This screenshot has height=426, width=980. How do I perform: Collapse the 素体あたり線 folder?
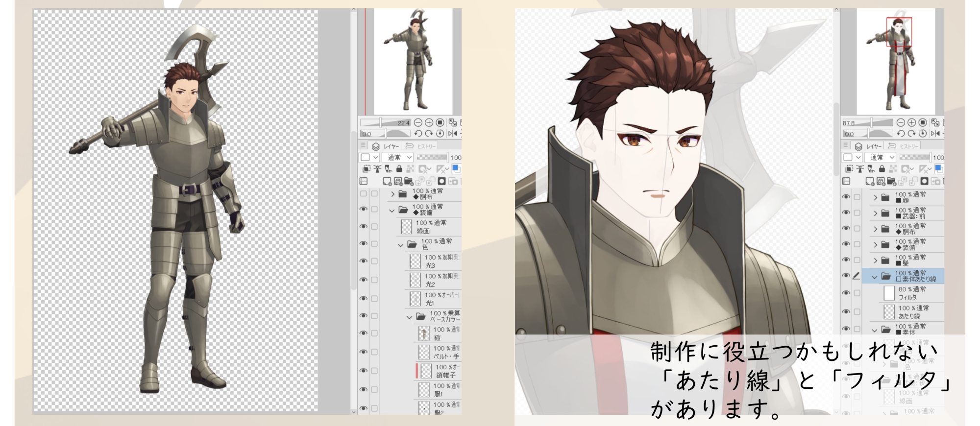pos(875,277)
